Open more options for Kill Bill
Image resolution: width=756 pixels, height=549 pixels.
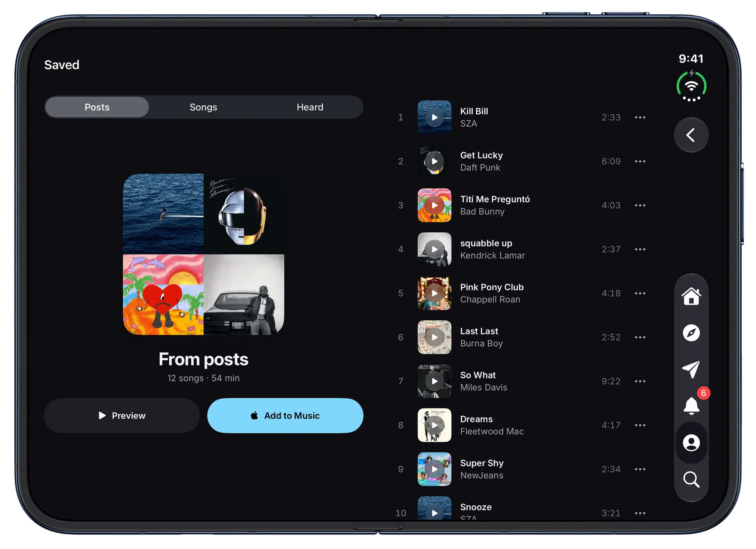[640, 117]
